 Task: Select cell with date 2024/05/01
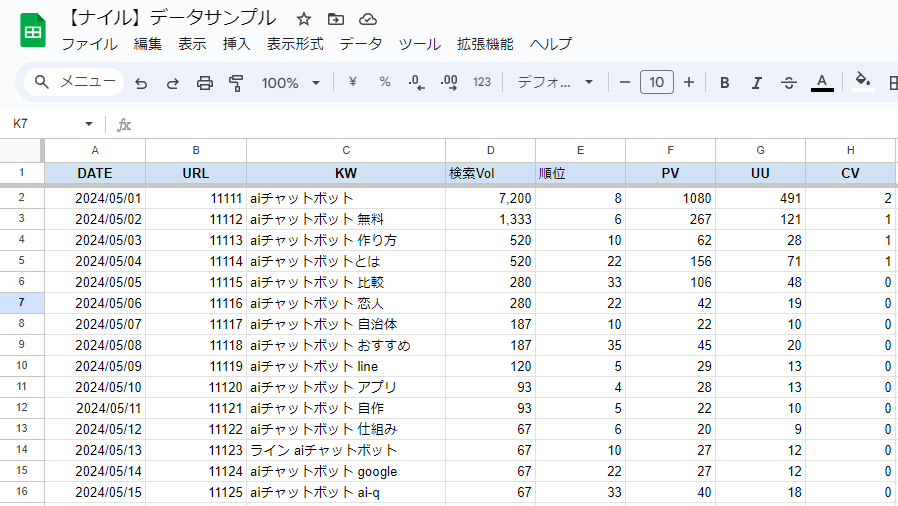[x=95, y=198]
